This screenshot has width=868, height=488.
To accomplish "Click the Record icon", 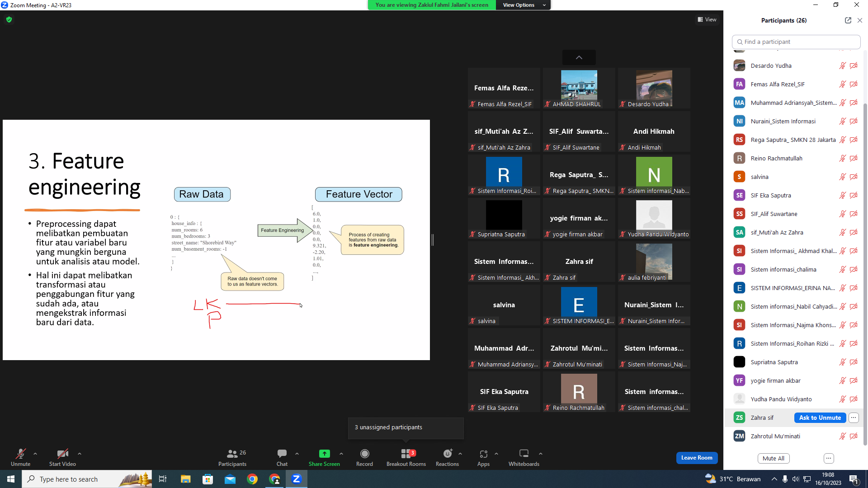I will click(x=365, y=454).
